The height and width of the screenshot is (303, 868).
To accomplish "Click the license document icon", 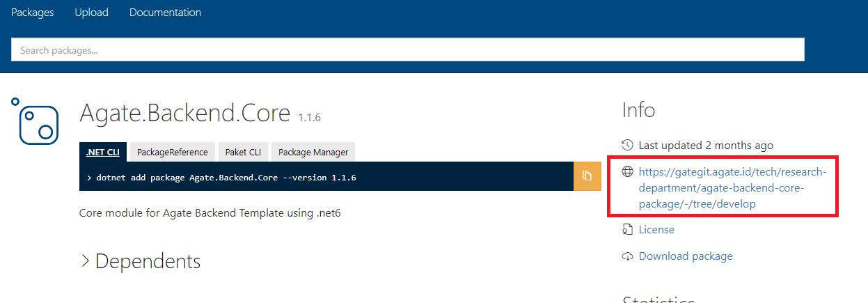I will 627,230.
